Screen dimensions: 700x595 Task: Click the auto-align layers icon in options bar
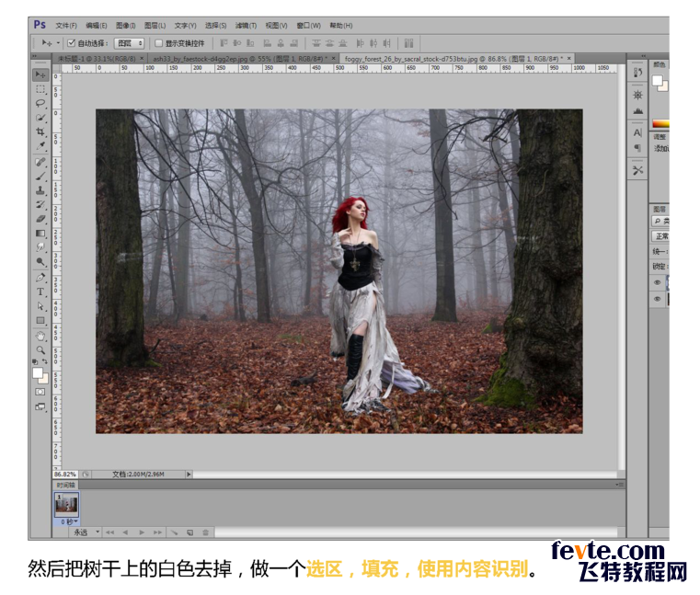pyautogui.click(x=408, y=43)
